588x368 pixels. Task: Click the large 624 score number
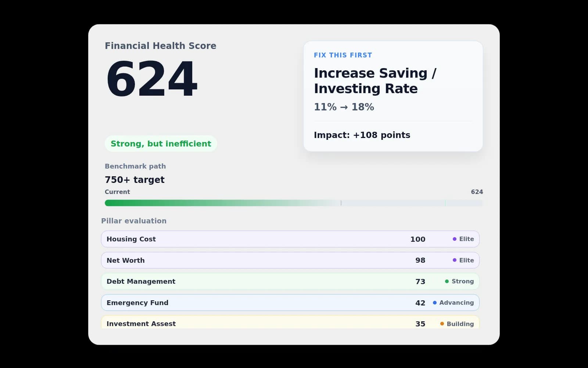point(152,79)
